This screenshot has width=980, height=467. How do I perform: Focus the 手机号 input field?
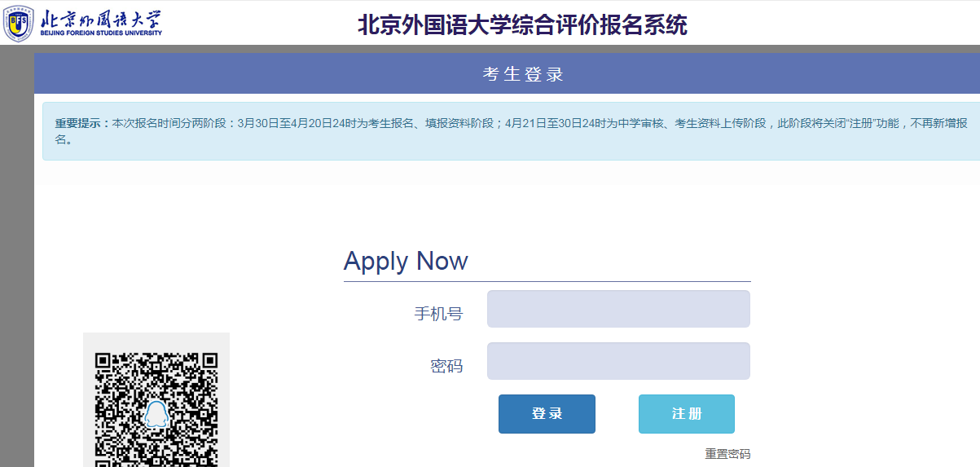[x=618, y=309]
